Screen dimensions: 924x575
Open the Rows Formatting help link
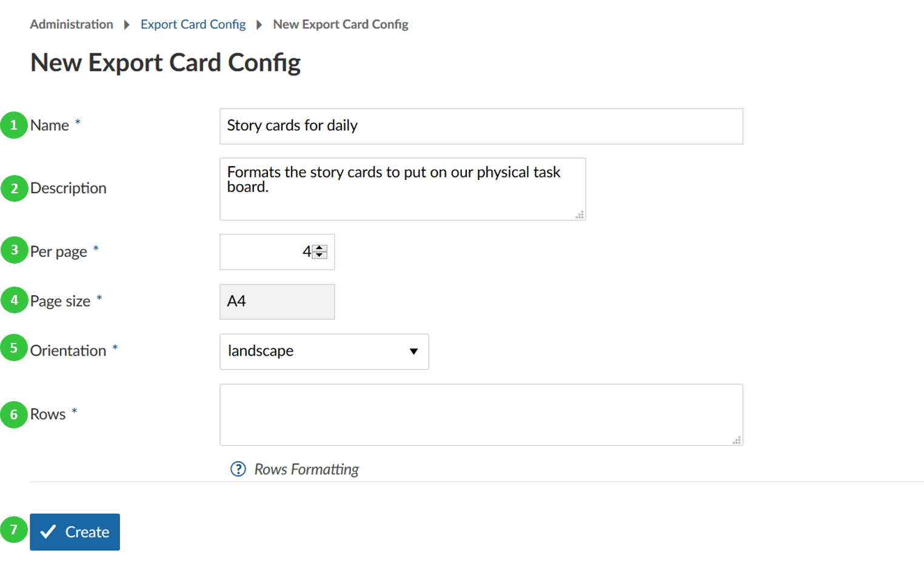[x=306, y=470]
